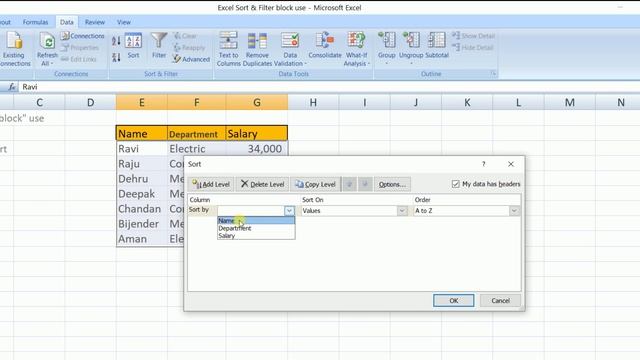This screenshot has width=640, height=360.
Task: Select column H header
Action: click(313, 102)
